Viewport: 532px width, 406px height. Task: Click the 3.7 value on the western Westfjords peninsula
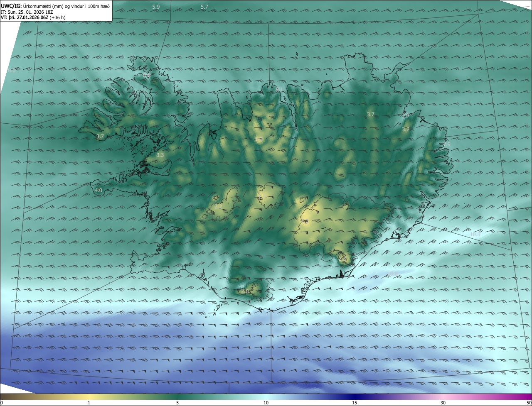coord(100,136)
